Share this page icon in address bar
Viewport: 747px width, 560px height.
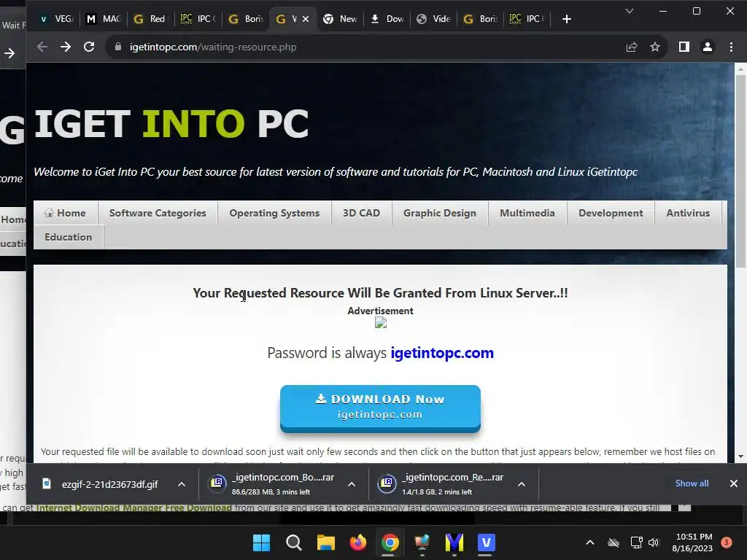(x=632, y=47)
